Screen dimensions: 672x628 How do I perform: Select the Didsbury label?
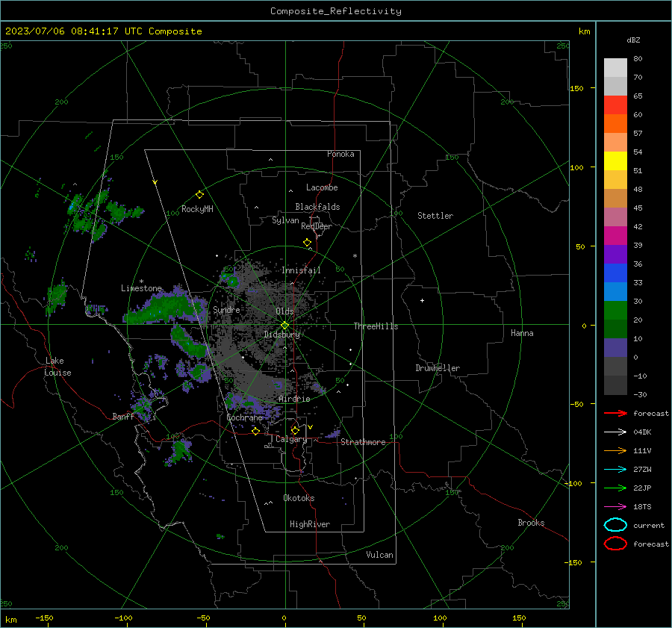281,335
